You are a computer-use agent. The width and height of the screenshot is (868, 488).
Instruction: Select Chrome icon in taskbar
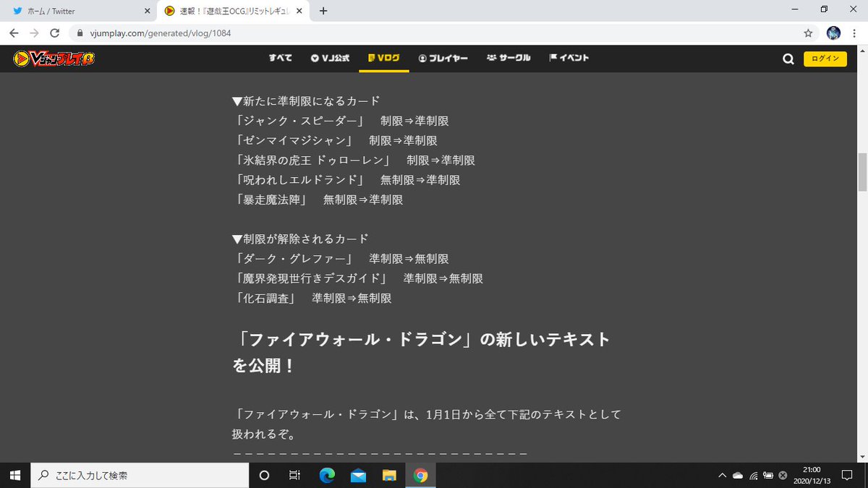coord(420,475)
